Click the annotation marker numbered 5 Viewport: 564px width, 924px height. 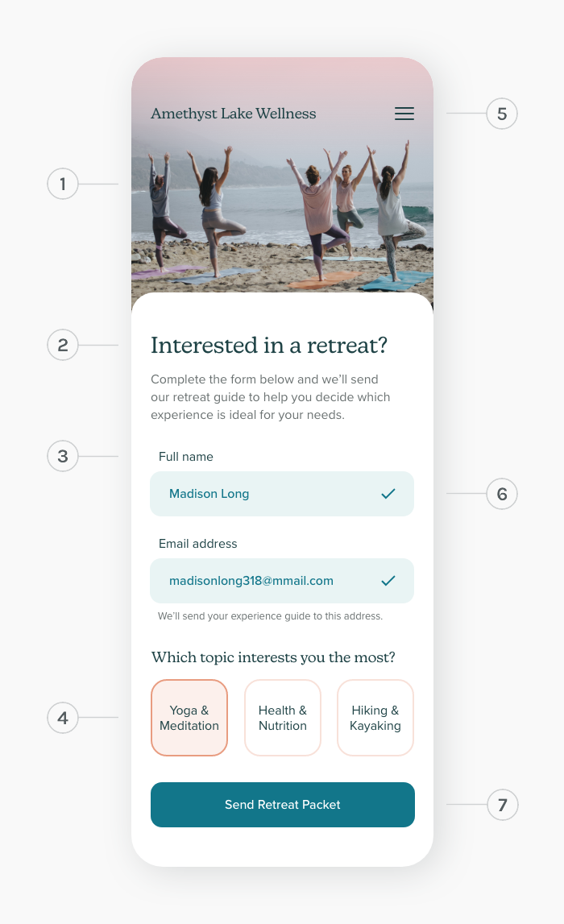[501, 114]
